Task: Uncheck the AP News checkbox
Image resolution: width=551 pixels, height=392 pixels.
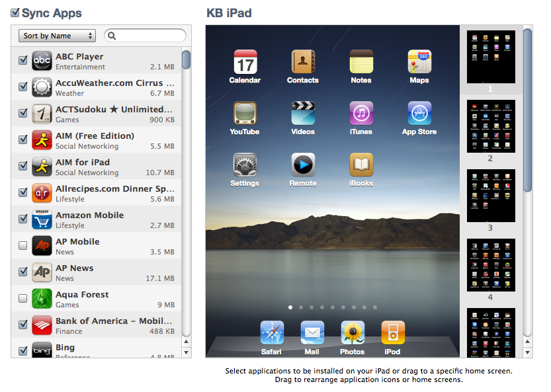Action: [x=23, y=272]
